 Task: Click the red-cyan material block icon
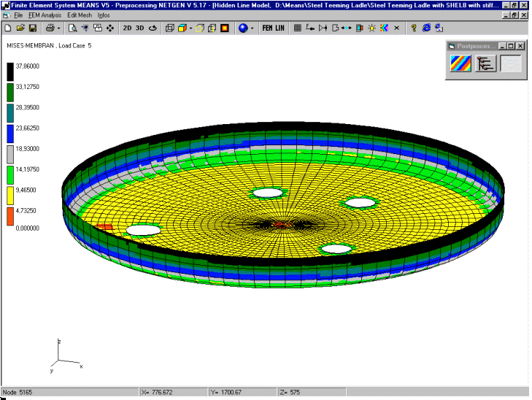pos(360,28)
